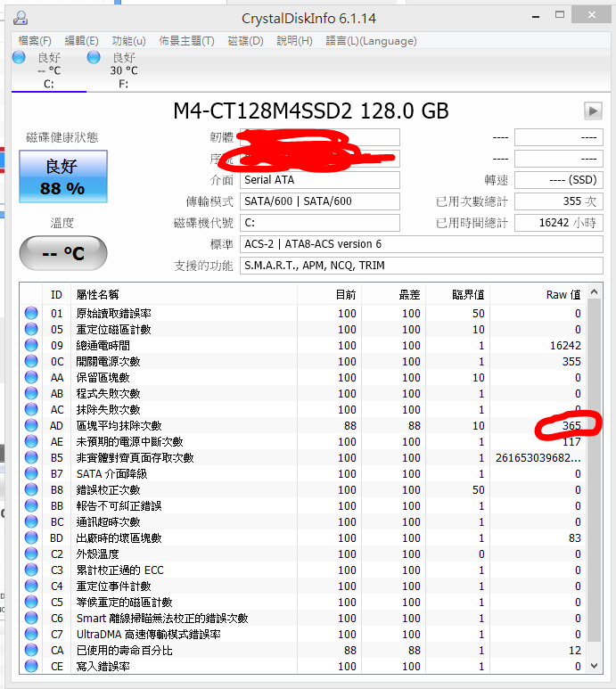Click status orb of row B5 非實體對齊頁面存取次數

coord(31,457)
